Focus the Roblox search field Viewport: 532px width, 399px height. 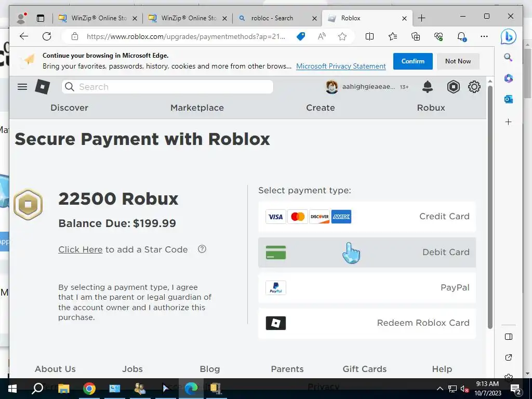point(168,87)
